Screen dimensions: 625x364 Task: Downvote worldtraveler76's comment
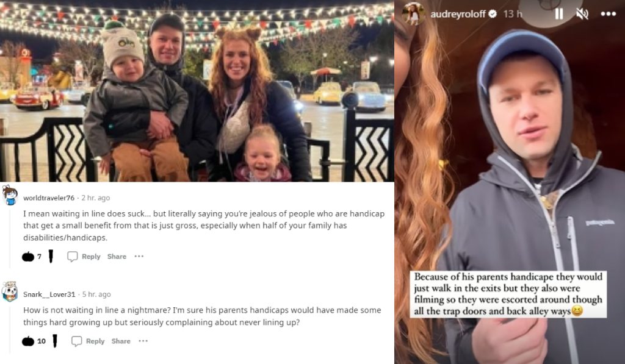click(51, 256)
